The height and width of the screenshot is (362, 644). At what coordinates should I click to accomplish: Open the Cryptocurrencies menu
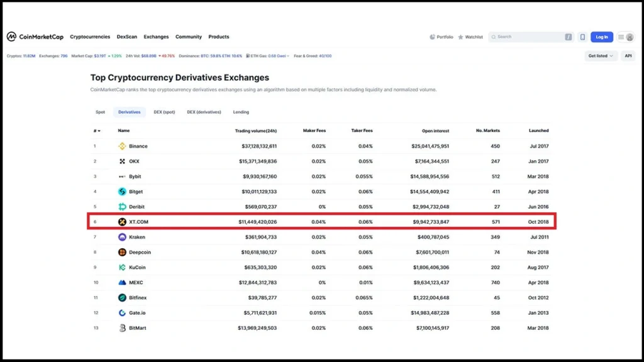(x=90, y=37)
